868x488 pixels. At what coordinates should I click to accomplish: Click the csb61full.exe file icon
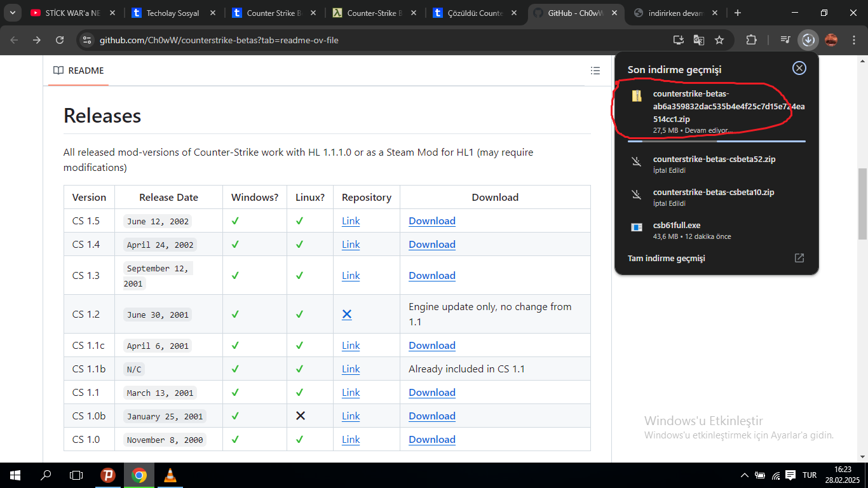click(637, 227)
